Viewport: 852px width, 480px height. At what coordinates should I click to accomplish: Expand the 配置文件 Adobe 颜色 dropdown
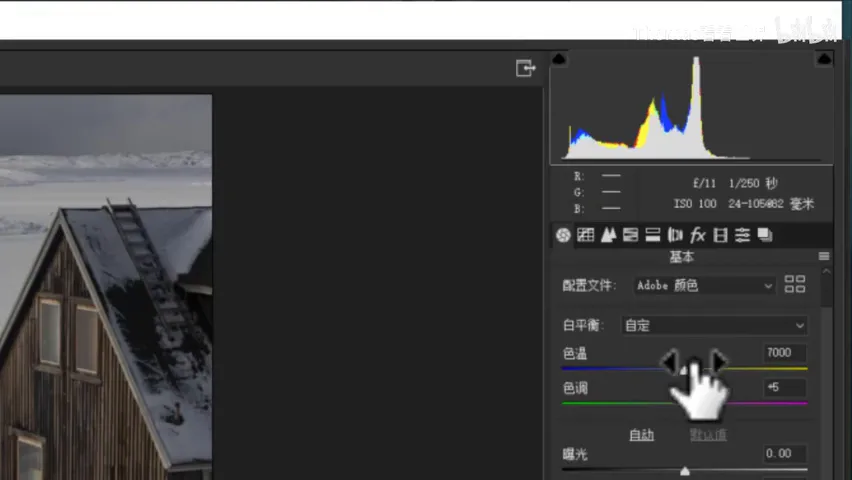tap(704, 285)
